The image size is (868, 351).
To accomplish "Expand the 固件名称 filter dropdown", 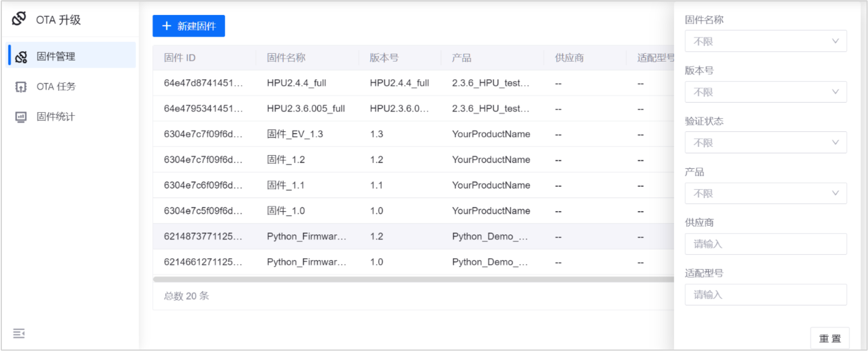I will pyautogui.click(x=765, y=41).
